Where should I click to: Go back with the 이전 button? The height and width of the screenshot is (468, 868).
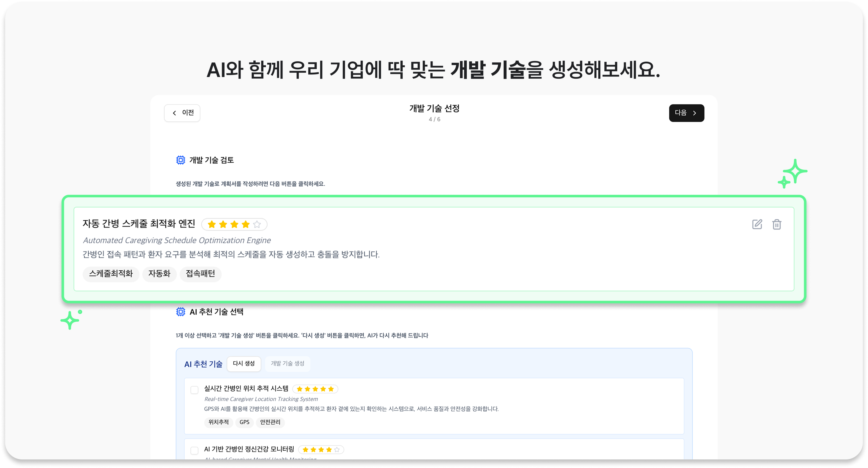[x=182, y=113]
